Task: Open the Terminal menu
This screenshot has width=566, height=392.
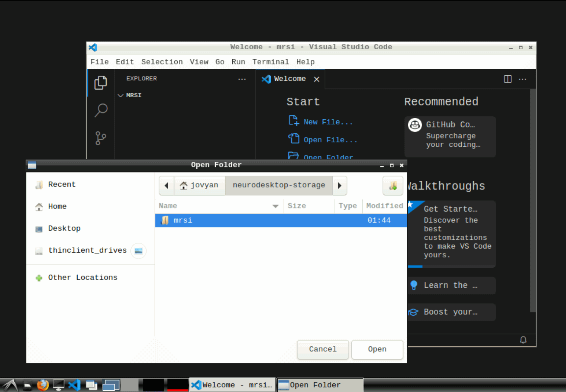Action: [270, 62]
